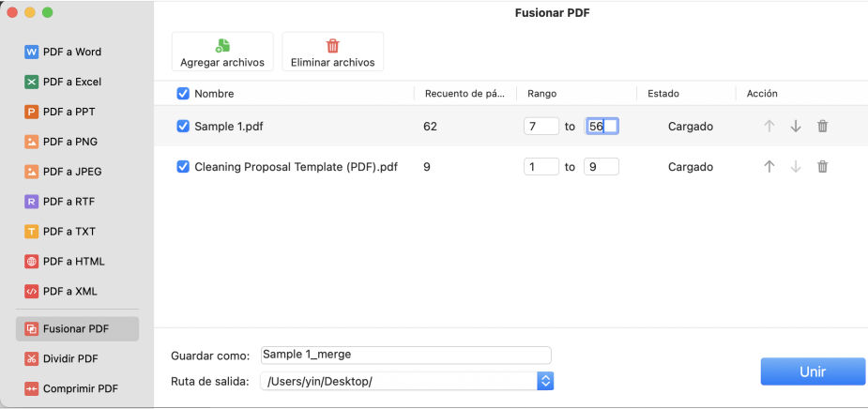Move Sample 1.pdf down
The height and width of the screenshot is (409, 868).
tap(796, 127)
